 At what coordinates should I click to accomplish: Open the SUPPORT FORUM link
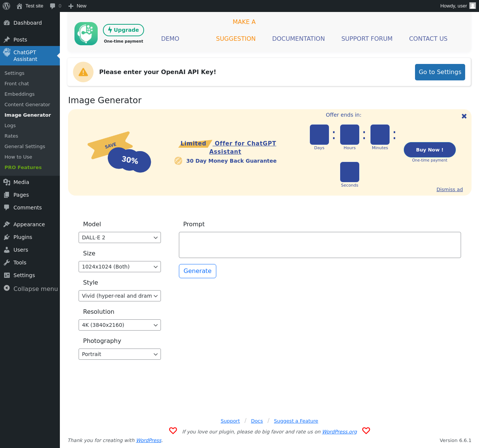(x=367, y=39)
